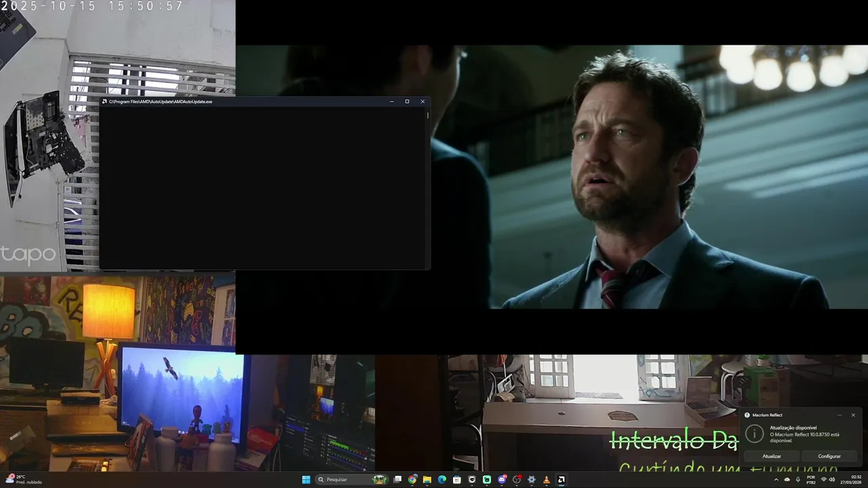868x488 pixels.
Task: Select the AMD taskbar icon
Action: 561,480
